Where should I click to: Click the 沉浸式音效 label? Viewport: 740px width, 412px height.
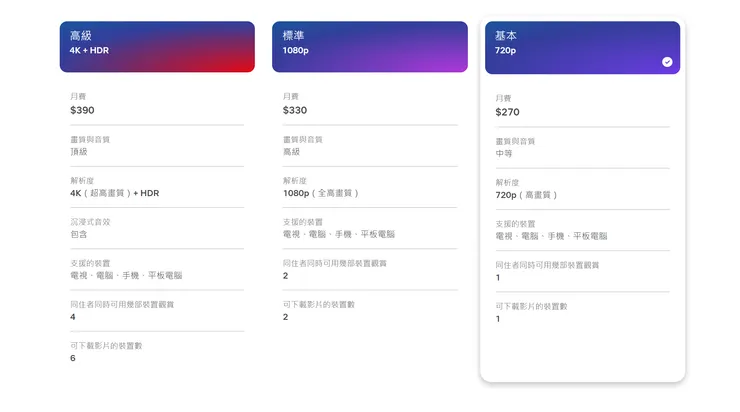point(90,222)
